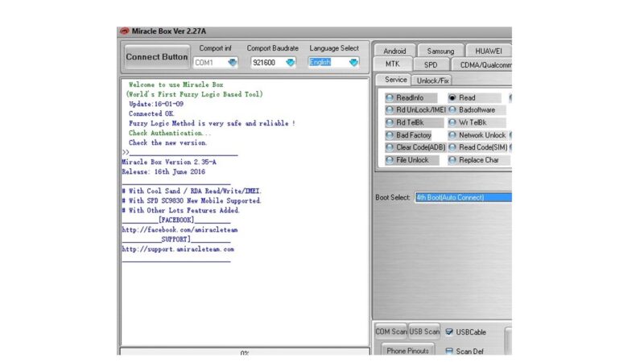644x362 pixels.
Task: Select the Badsoftware radio option
Action: (477, 110)
